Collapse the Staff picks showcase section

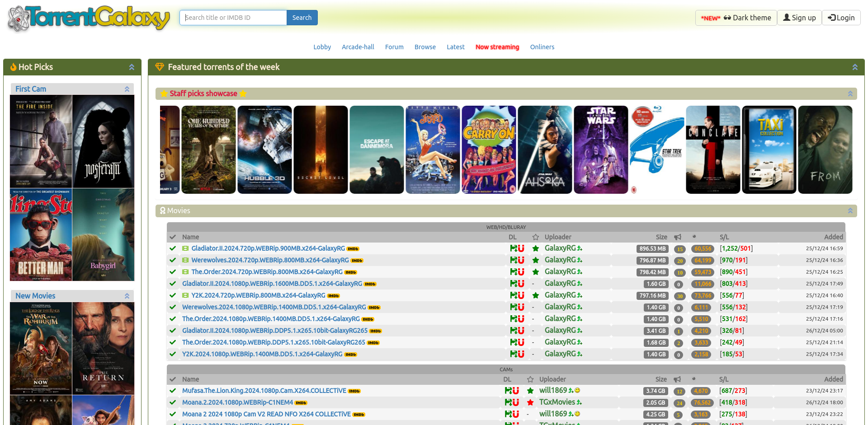coord(850,93)
